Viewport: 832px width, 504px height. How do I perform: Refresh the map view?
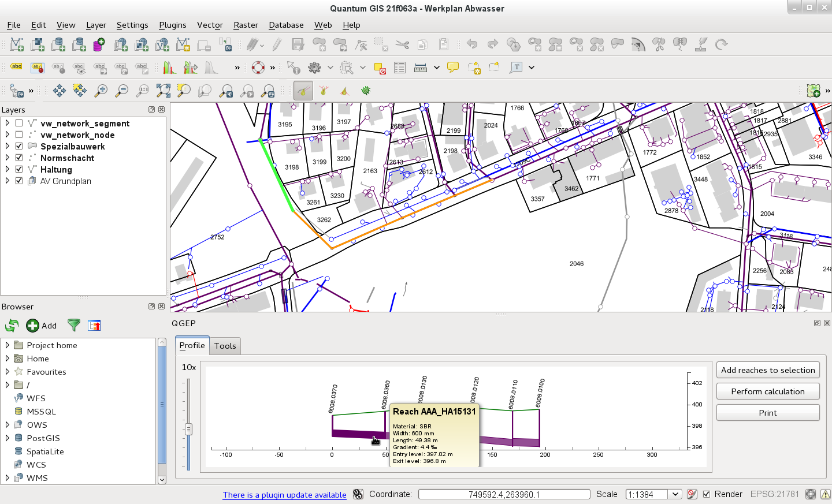(268, 91)
